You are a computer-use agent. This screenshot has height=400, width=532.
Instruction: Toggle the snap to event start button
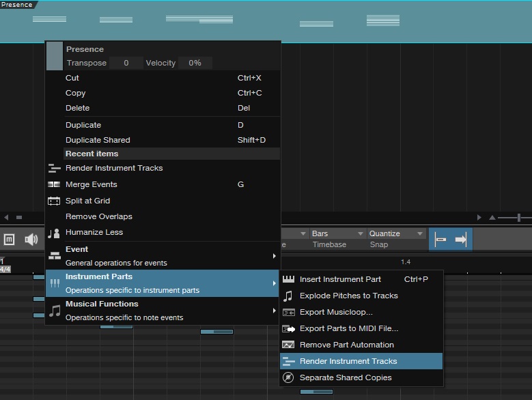(x=440, y=240)
